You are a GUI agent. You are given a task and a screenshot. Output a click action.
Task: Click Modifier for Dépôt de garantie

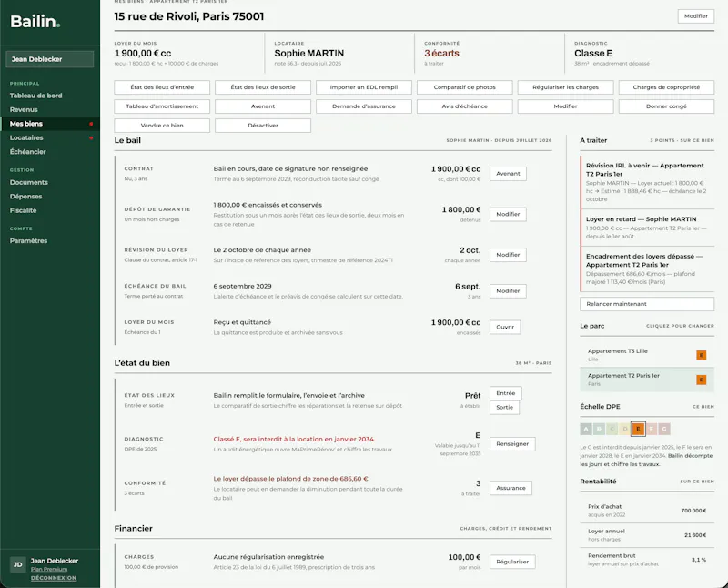(508, 214)
